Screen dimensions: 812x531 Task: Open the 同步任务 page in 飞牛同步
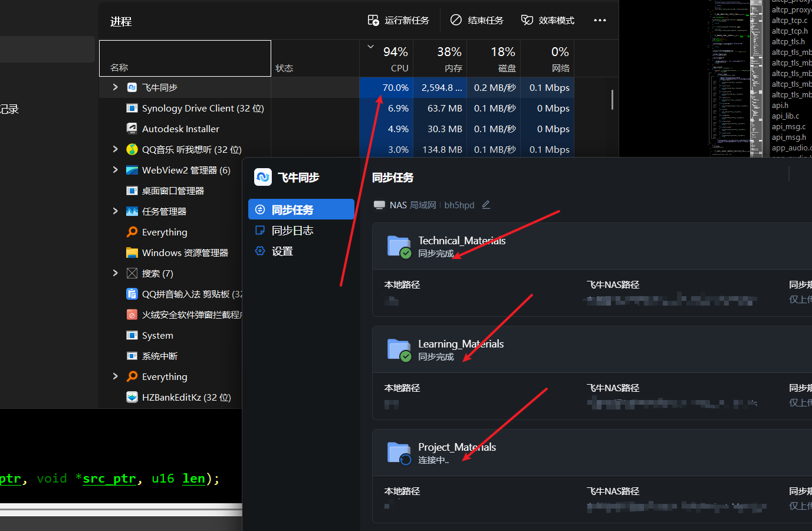click(x=301, y=209)
